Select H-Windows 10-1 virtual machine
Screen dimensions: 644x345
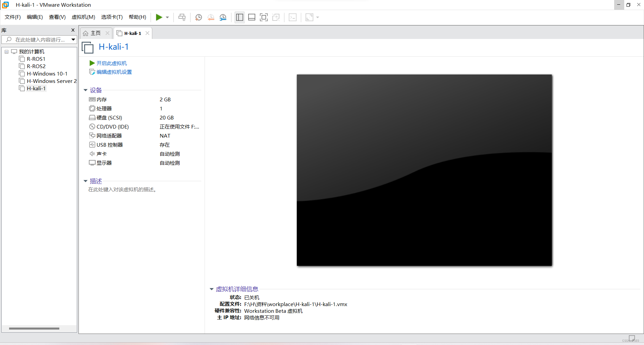(x=47, y=74)
